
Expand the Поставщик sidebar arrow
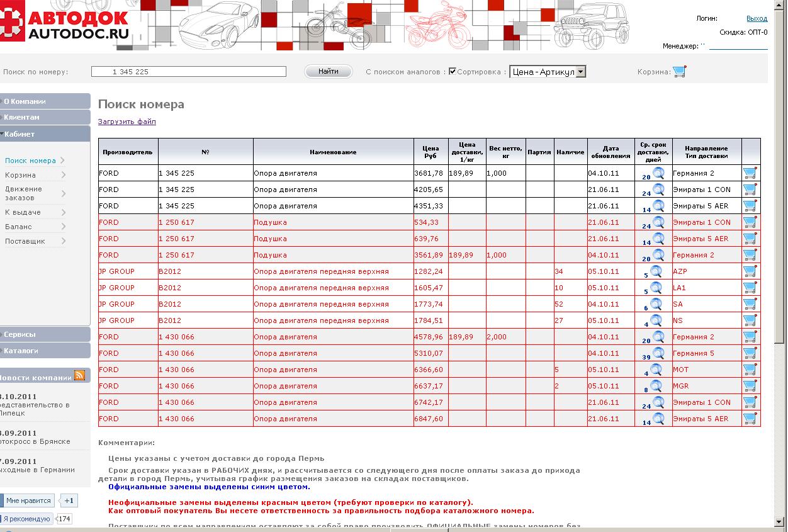pyautogui.click(x=64, y=241)
